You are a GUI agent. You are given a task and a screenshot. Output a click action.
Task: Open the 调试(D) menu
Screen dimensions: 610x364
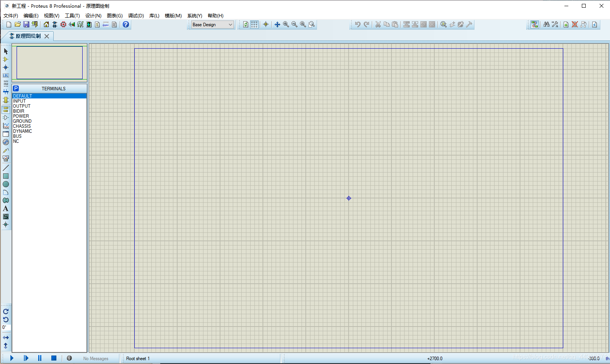pos(136,16)
